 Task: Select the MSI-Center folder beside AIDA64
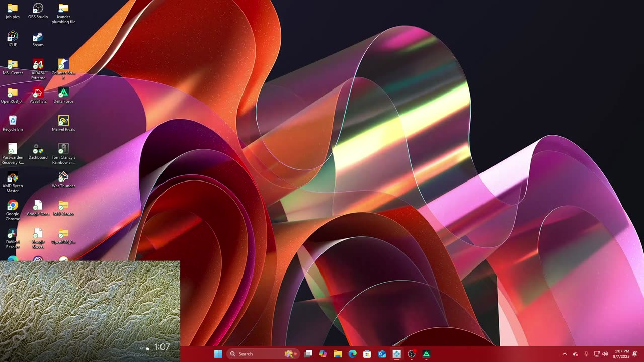pos(13,67)
